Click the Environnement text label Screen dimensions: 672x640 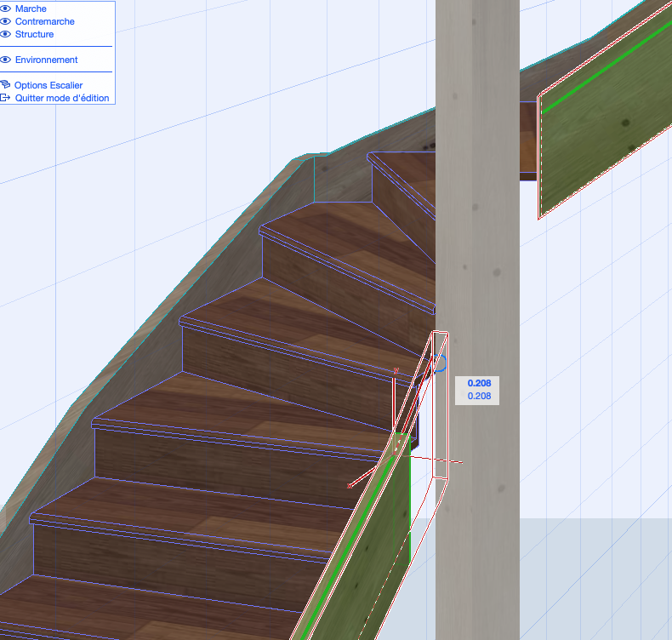click(46, 60)
